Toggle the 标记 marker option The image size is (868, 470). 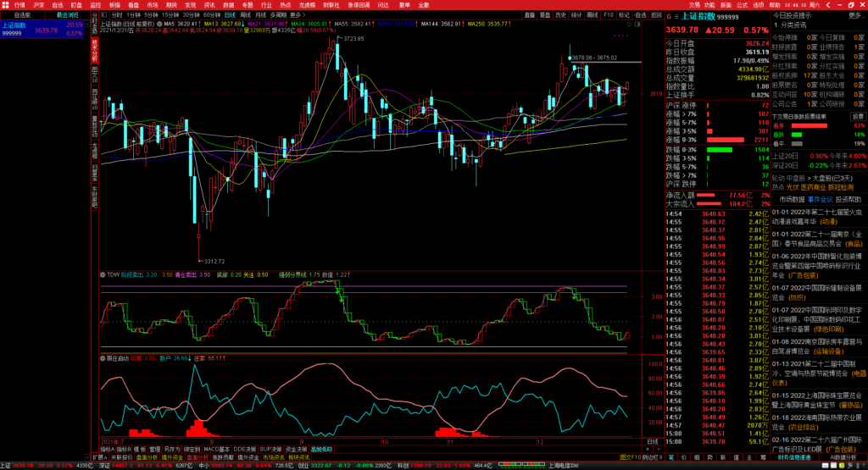tap(624, 15)
